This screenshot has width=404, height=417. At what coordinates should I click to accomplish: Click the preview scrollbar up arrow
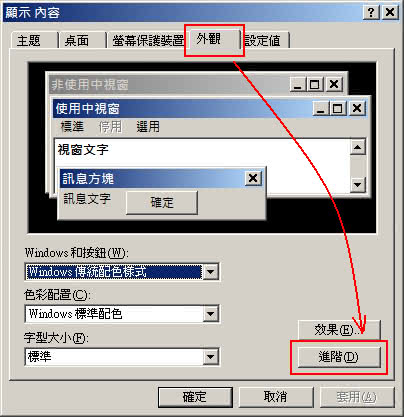358,147
